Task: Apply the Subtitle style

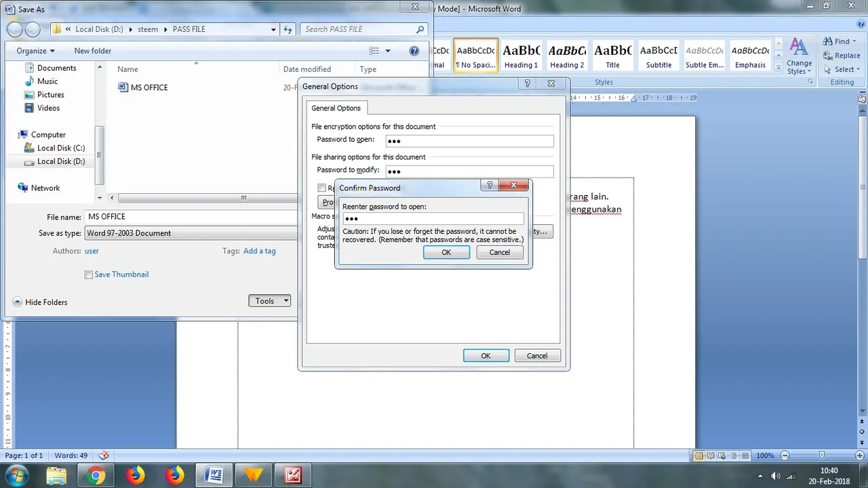Action: click(x=659, y=56)
